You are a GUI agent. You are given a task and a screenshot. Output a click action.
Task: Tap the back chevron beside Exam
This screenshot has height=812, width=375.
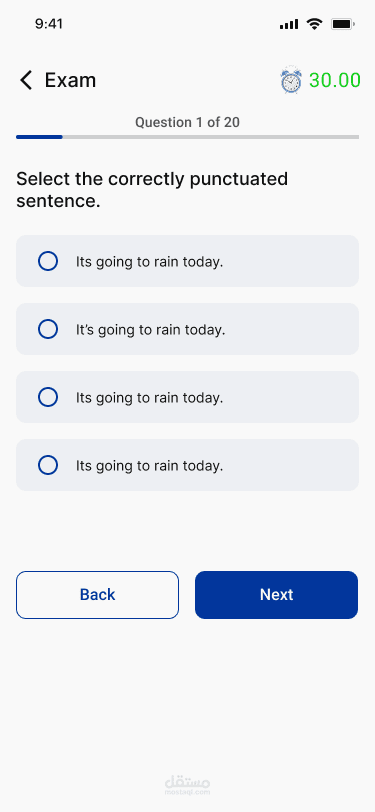[26, 80]
